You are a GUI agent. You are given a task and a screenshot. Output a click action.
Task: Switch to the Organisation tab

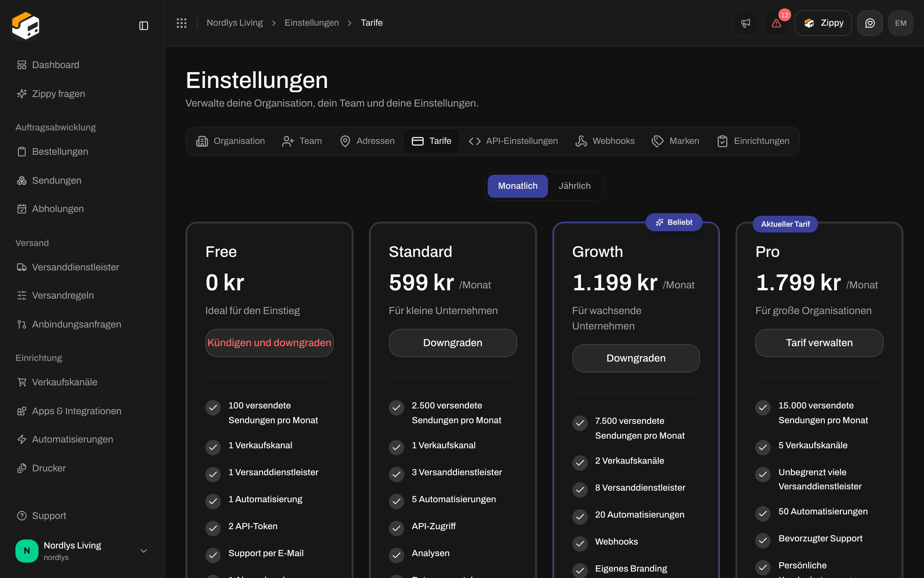click(230, 141)
